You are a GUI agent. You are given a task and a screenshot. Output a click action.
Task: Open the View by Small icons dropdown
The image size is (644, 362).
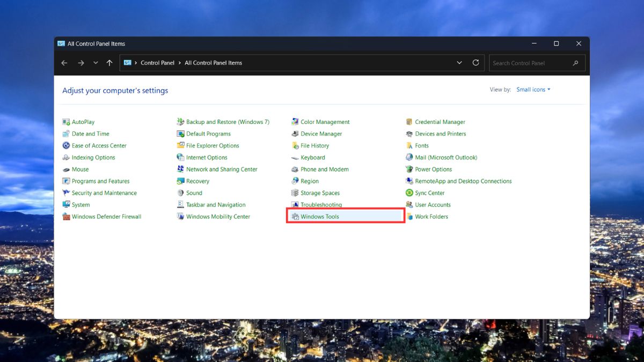coord(533,90)
